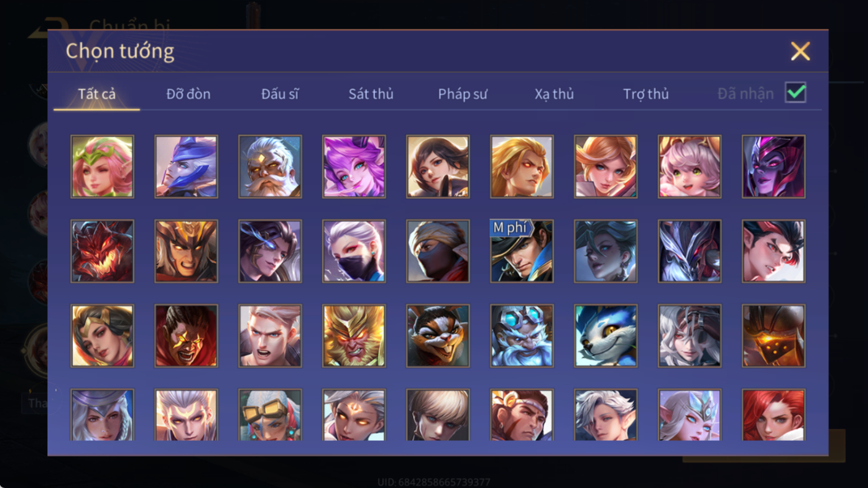Select the Đấu sĩ tab
This screenshot has width=868, height=488.
point(280,94)
